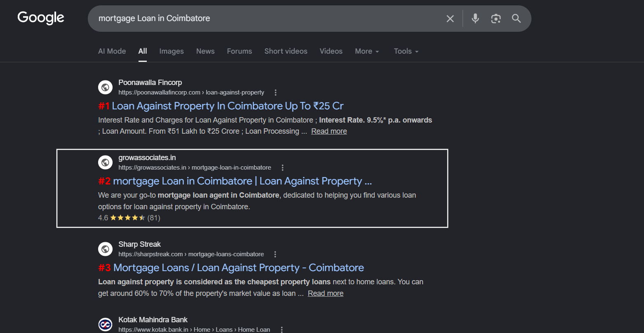The width and height of the screenshot is (644, 333).
Task: Open three-dot menu for Poonawalla Fincorp result
Action: coord(276,92)
